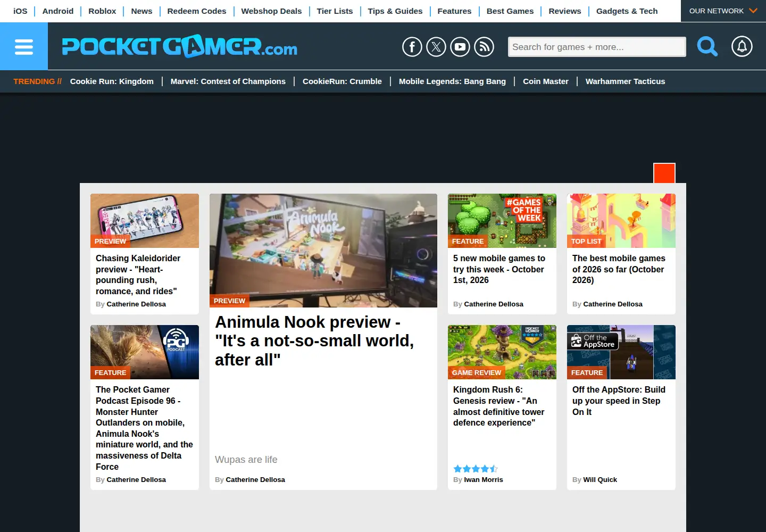Screen dimensions: 766x532
Task: Open Kingdom Rush 6: Genesis review headline
Action: [x=498, y=406]
